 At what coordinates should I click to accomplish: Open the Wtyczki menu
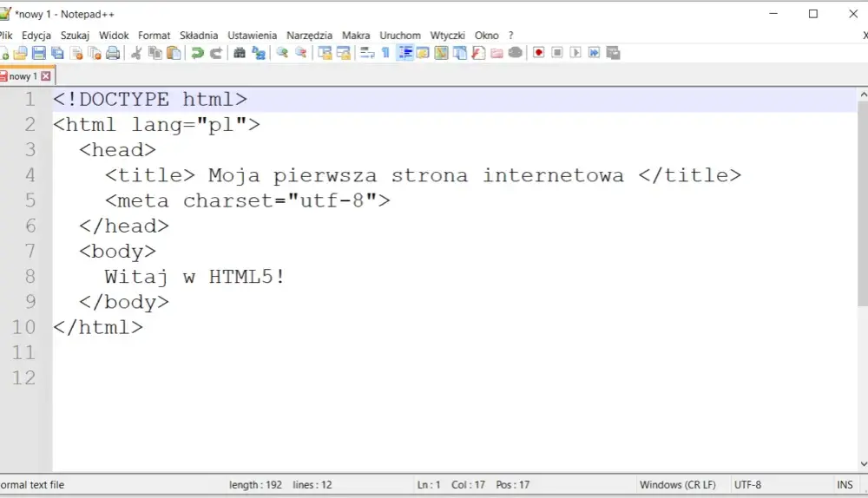click(448, 36)
